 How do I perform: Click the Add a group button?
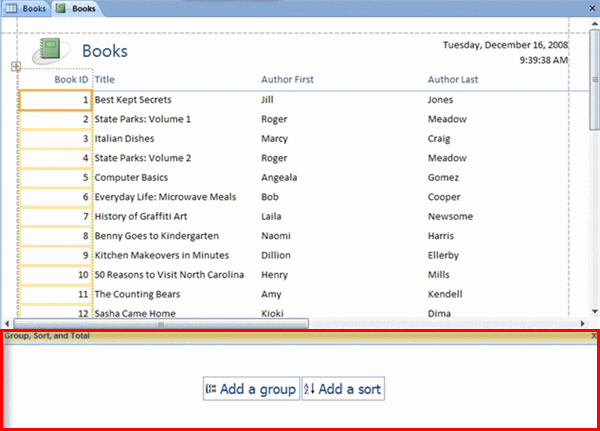click(x=251, y=389)
